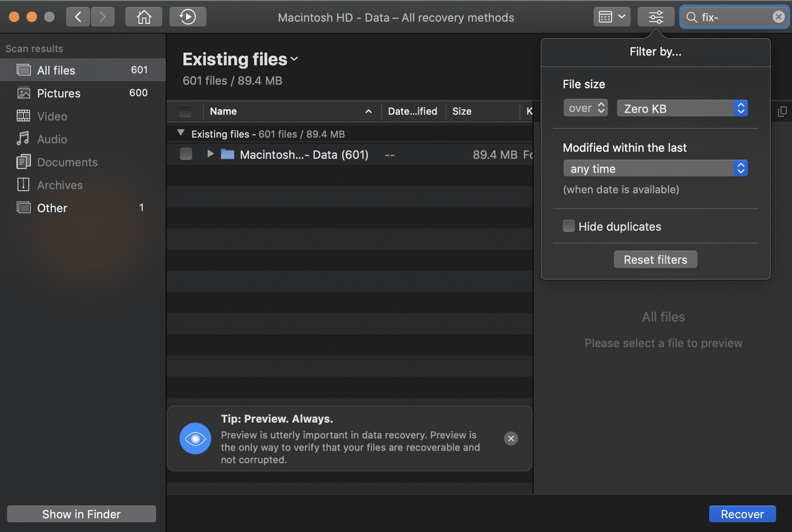
Task: Click the Other sidebar icon
Action: click(x=23, y=207)
